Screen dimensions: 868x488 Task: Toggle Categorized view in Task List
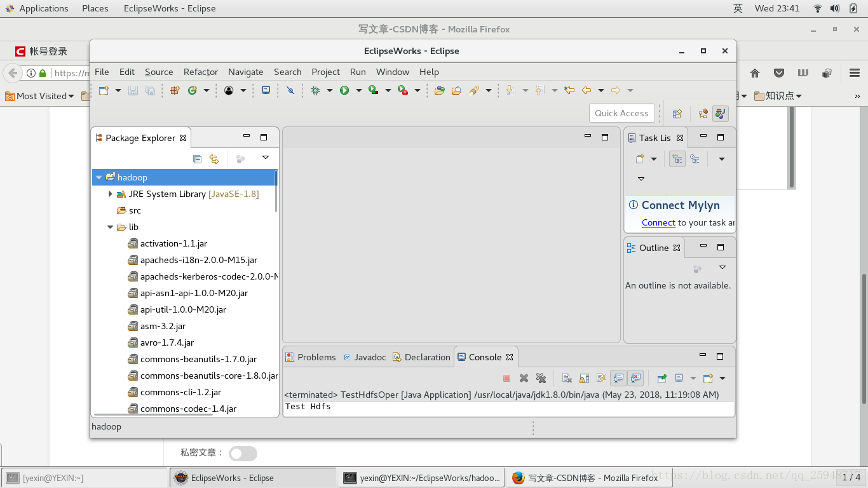click(x=677, y=159)
